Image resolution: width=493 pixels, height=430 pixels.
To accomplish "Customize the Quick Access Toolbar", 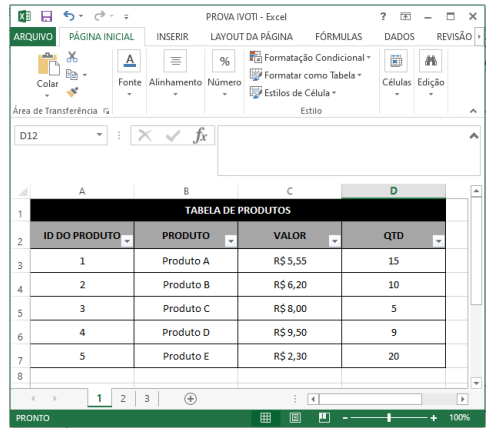I will point(126,16).
